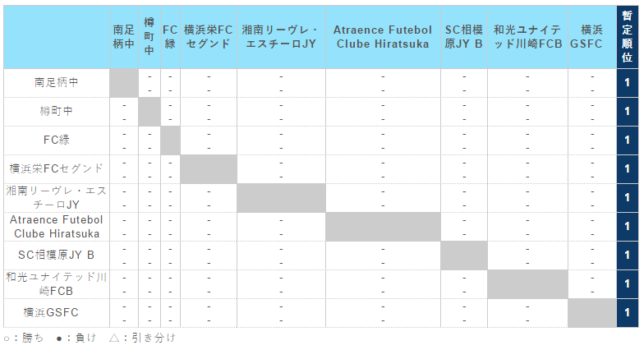Viewport: 644px width, 350px height.
Task: Open the 横浜GSFC row team link
Action: tap(57, 312)
